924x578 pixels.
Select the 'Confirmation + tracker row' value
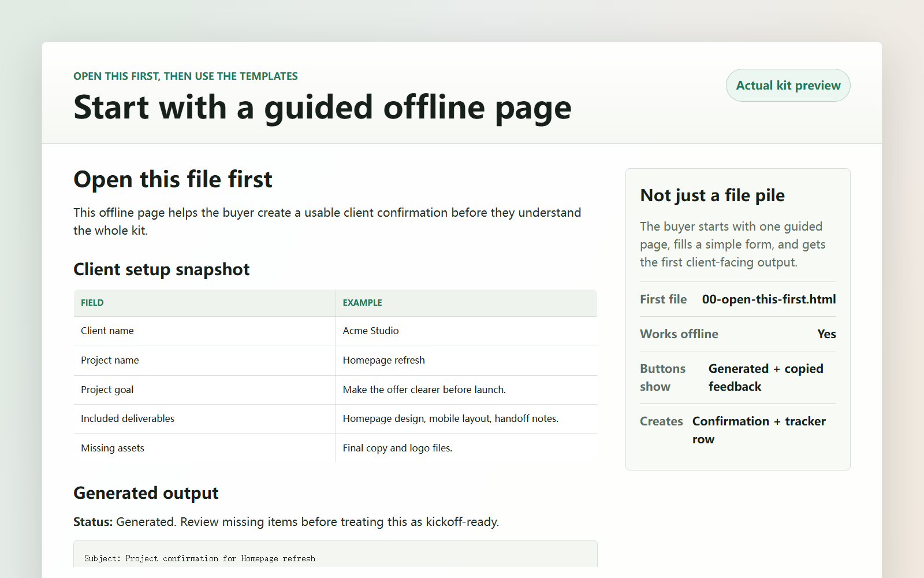pos(759,430)
